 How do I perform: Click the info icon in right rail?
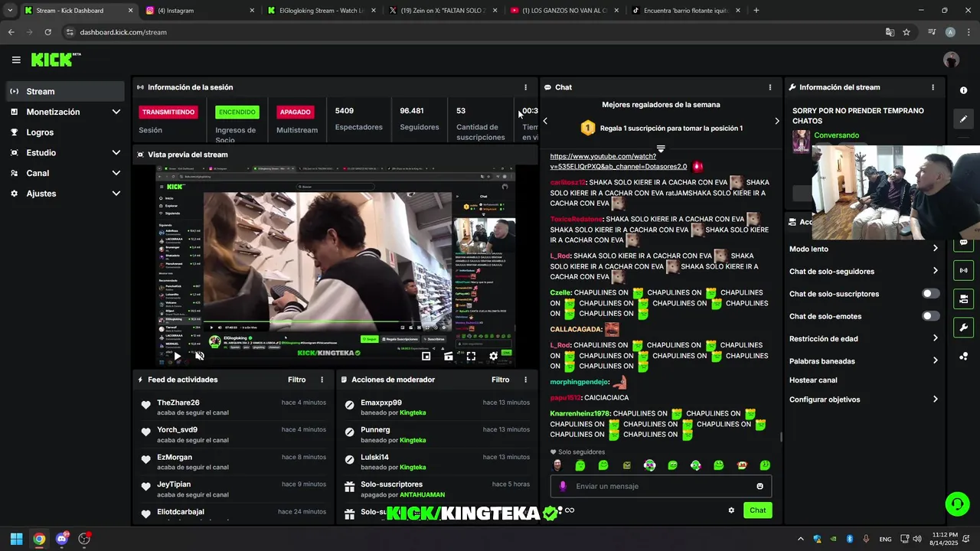point(963,90)
